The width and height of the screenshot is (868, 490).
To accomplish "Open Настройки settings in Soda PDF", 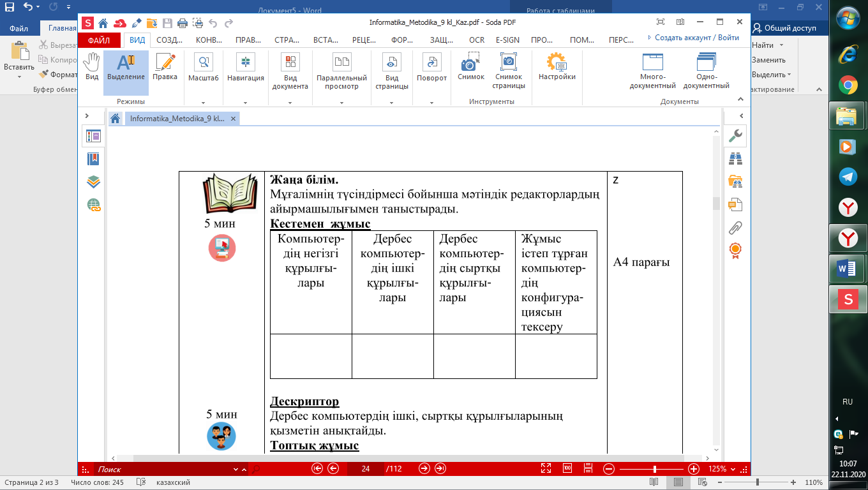I will click(x=557, y=67).
